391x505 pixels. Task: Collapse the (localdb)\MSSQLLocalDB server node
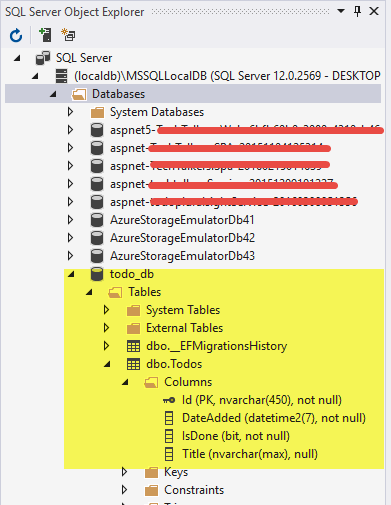click(x=35, y=76)
